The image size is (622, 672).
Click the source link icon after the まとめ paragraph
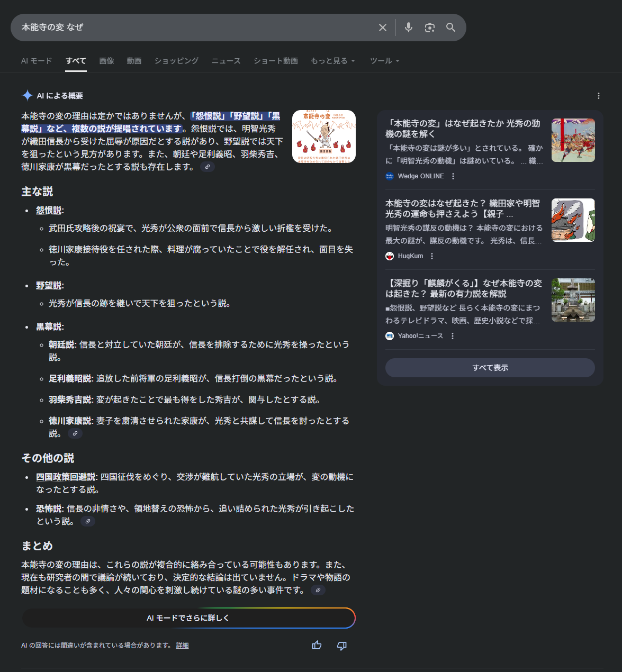(318, 590)
